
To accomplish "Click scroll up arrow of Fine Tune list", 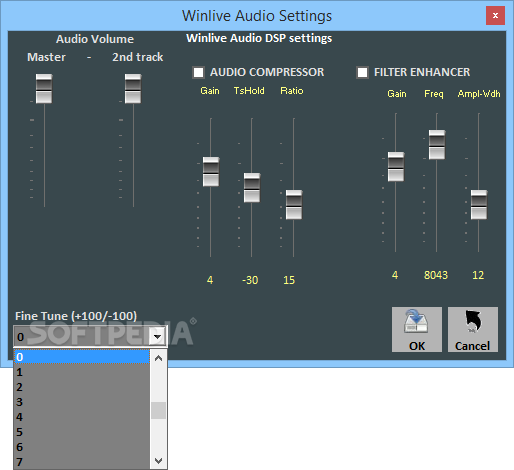I will (x=158, y=358).
